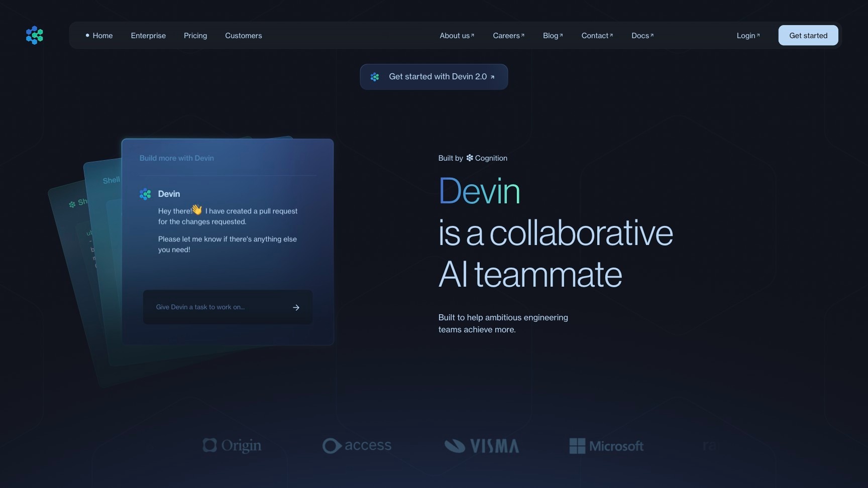868x488 pixels.
Task: Click the Cognition icon next to 'Built by'
Action: tap(469, 158)
